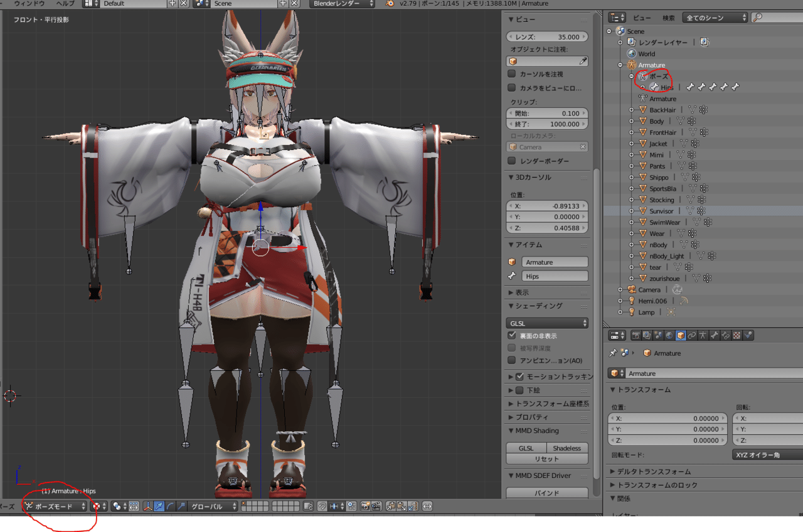803x532 pixels.
Task: Click the 3D manipulator toggle axis icon
Action: click(x=149, y=506)
